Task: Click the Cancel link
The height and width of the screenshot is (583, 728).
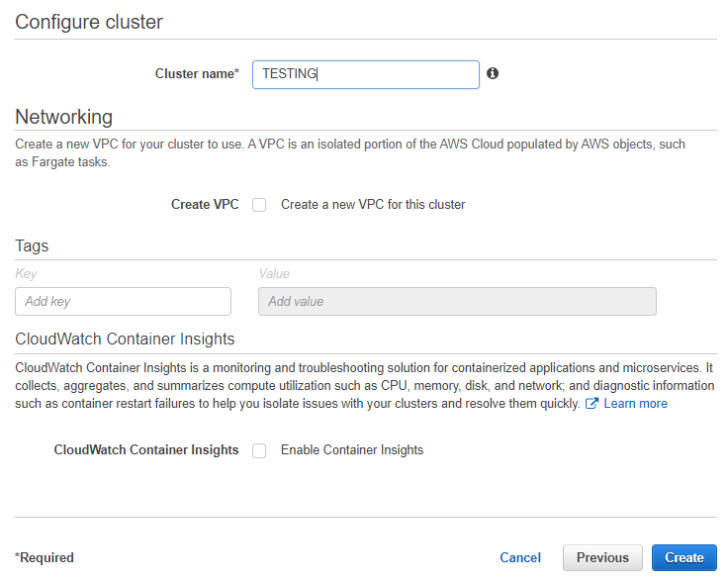Action: click(x=520, y=558)
